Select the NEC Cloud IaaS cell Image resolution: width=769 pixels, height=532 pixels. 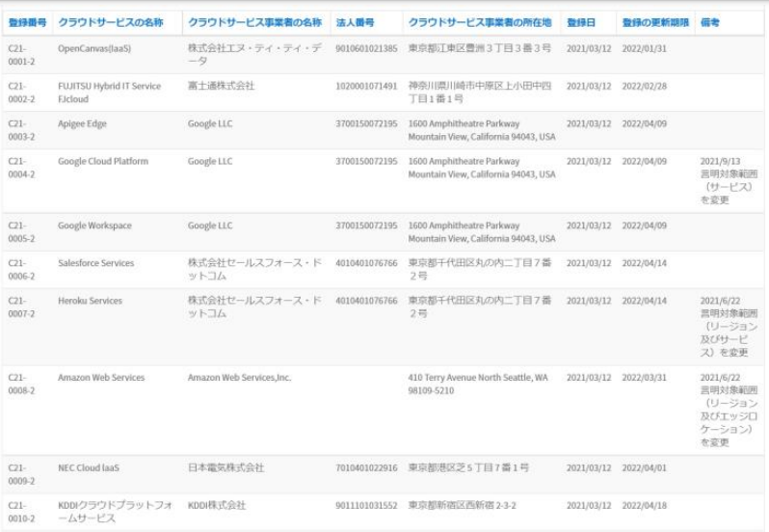coord(89,467)
